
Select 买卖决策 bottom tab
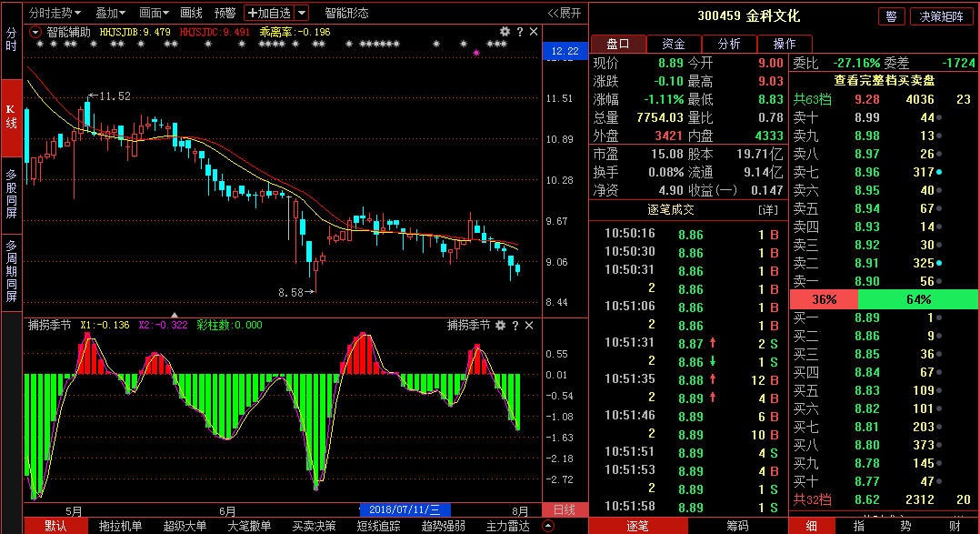click(314, 526)
